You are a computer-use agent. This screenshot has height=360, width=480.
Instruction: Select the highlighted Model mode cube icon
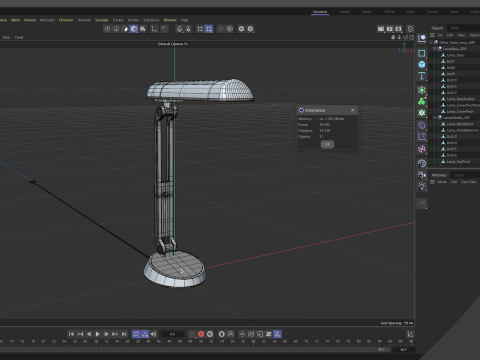coord(134,29)
